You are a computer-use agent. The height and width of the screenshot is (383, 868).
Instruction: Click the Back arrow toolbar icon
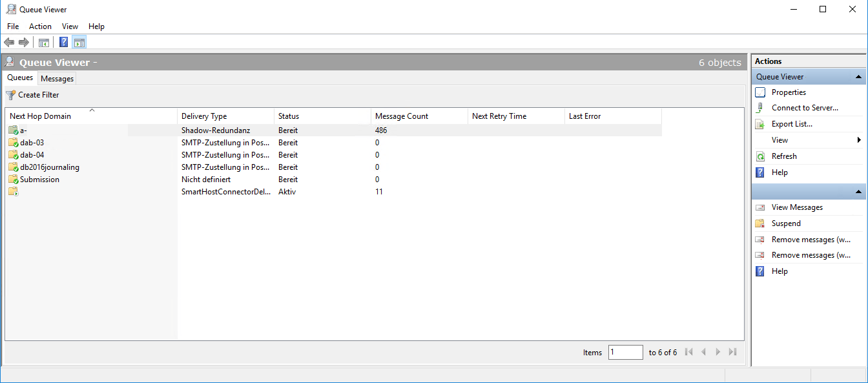[9, 43]
